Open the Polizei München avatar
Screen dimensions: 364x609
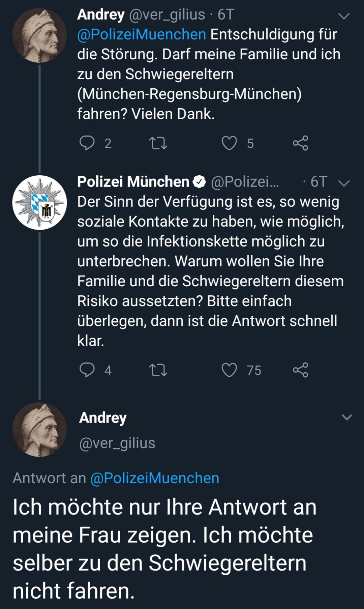tap(39, 202)
